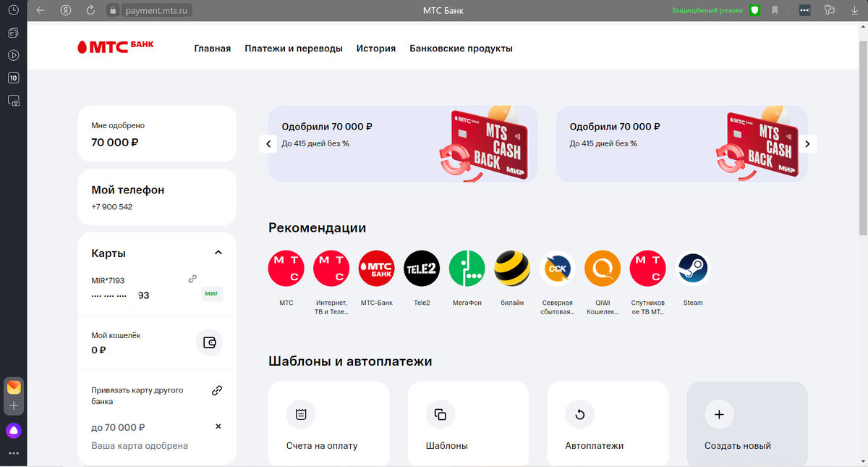The height and width of the screenshot is (467, 868).
Task: Open the tabs panel icon in the sidebar
Action: tap(13, 33)
